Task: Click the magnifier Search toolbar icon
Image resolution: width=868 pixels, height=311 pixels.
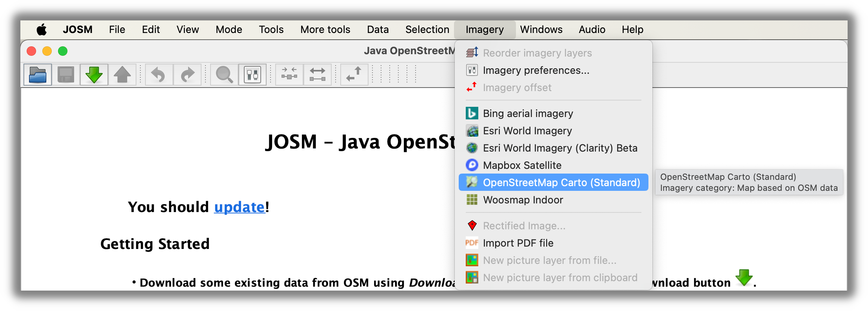Action: coord(224,75)
